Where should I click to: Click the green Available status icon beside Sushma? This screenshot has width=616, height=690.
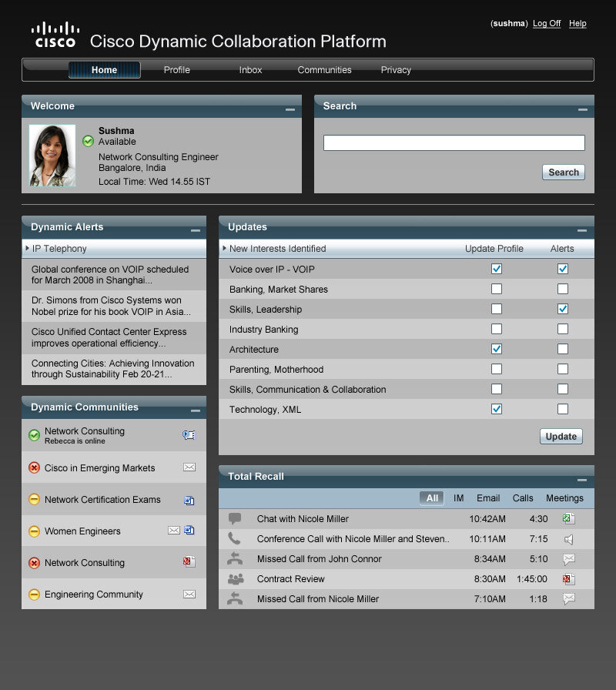click(x=88, y=141)
